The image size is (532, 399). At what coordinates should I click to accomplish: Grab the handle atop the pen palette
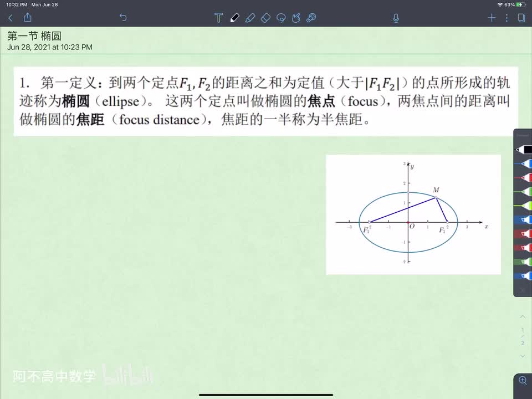tap(523, 135)
